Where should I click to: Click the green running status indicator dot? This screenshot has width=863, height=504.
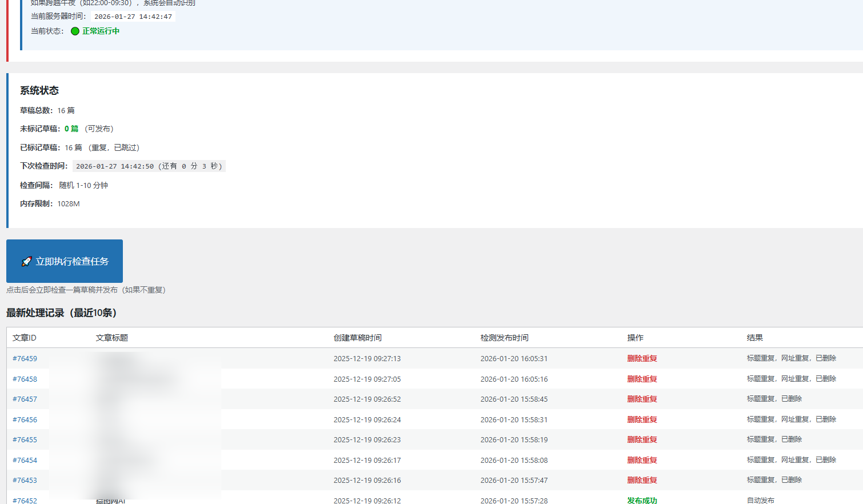(x=75, y=31)
